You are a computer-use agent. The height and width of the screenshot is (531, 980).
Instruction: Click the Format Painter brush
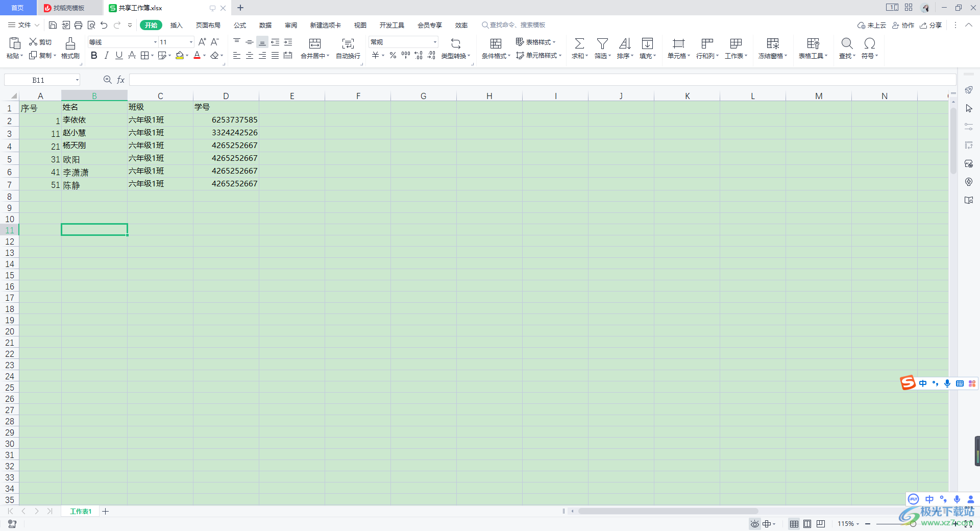[70, 43]
